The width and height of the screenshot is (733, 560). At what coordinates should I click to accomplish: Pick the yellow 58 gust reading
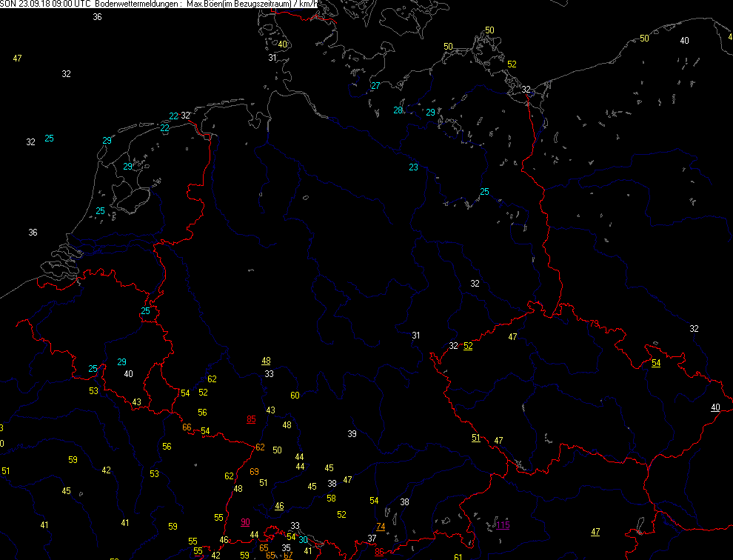point(331,498)
